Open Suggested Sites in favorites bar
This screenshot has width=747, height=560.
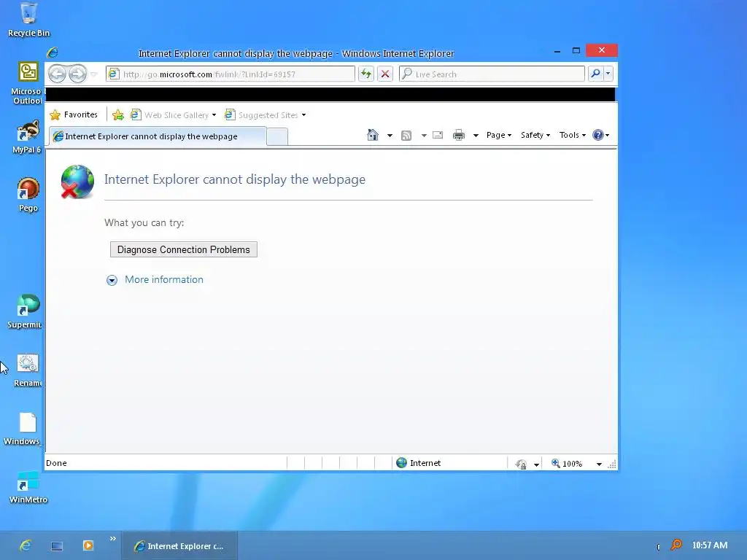262,114
